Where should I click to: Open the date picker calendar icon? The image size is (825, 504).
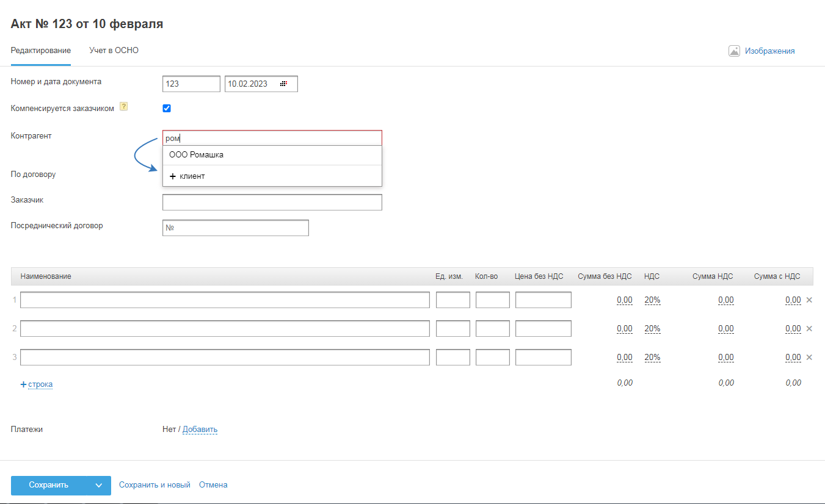coord(284,84)
